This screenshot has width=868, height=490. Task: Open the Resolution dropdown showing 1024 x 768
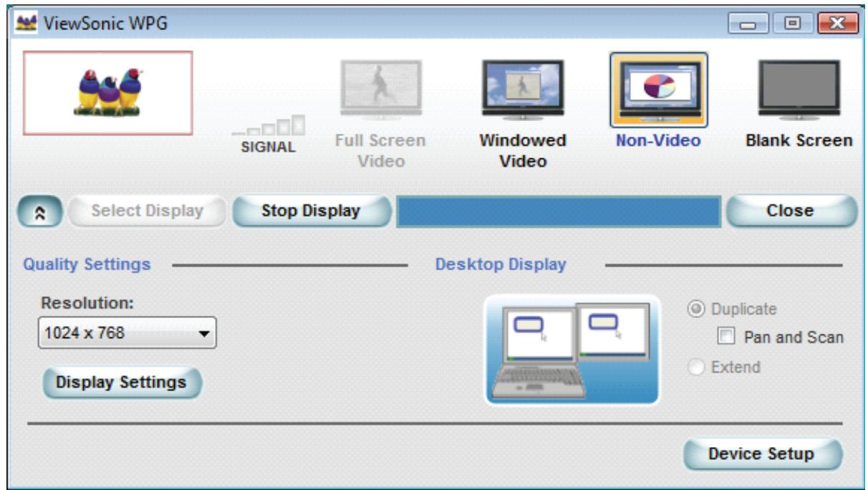click(127, 333)
